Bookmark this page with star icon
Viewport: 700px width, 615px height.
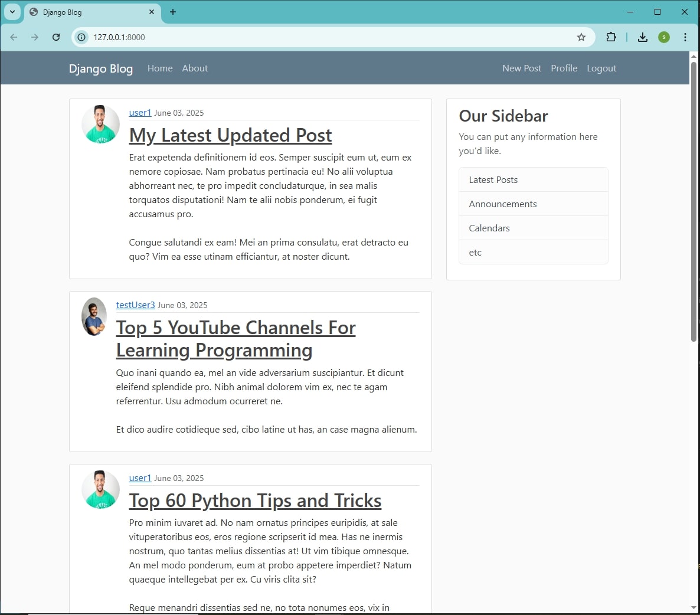click(x=581, y=37)
